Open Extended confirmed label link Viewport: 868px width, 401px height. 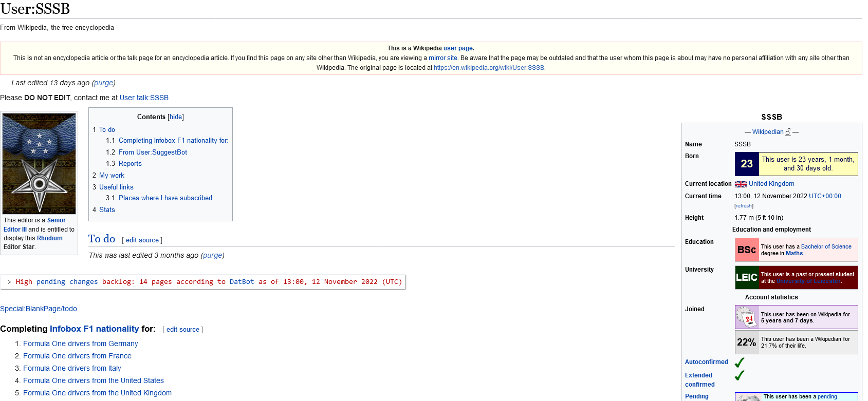pos(700,380)
